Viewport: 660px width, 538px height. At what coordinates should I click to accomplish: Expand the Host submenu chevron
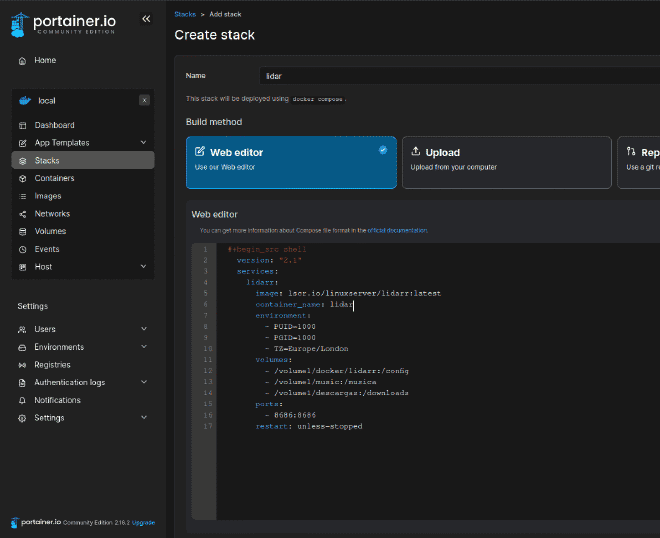coord(143,266)
